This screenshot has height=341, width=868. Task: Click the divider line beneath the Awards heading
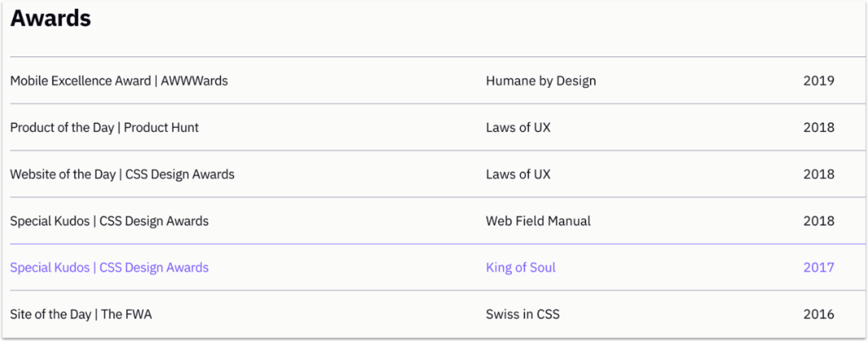click(x=437, y=56)
